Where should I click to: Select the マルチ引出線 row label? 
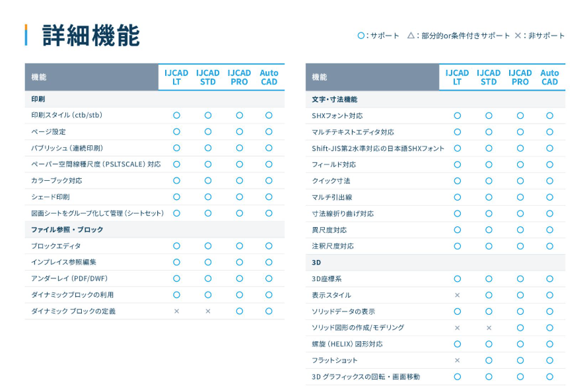(x=332, y=197)
